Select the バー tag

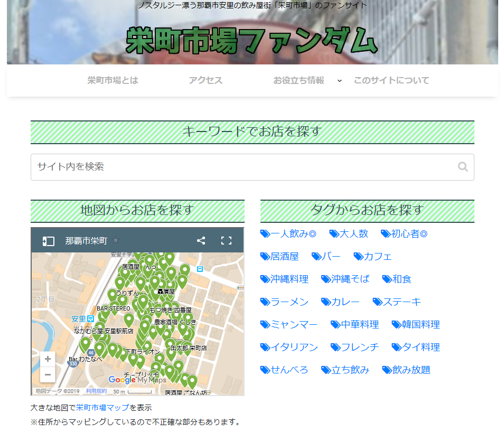[x=326, y=257]
